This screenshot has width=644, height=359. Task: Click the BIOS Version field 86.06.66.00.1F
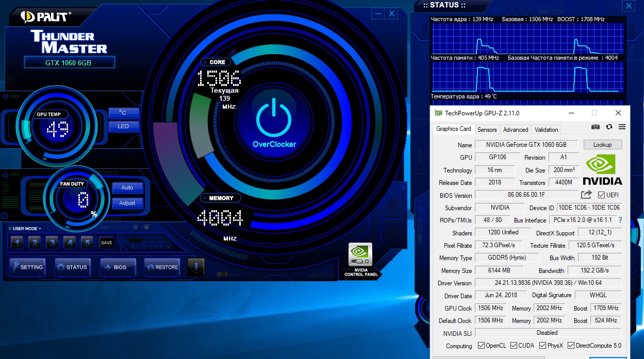point(526,195)
